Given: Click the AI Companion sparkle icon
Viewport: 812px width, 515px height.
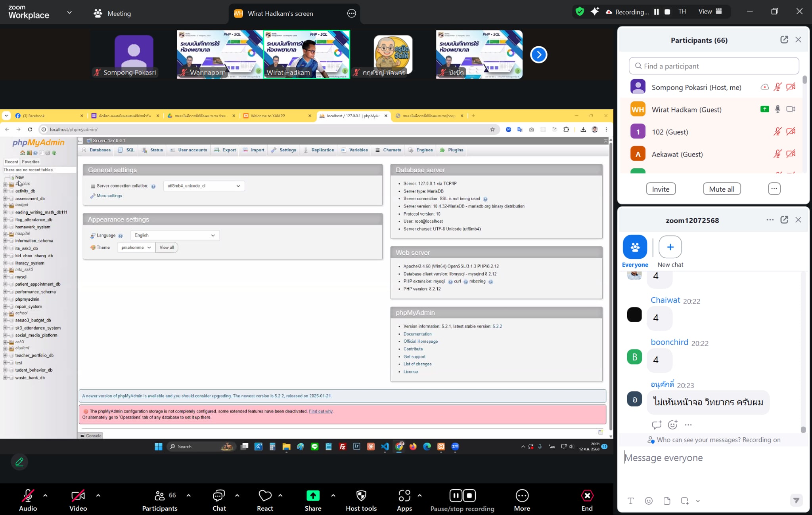Looking at the screenshot, I should [x=595, y=11].
